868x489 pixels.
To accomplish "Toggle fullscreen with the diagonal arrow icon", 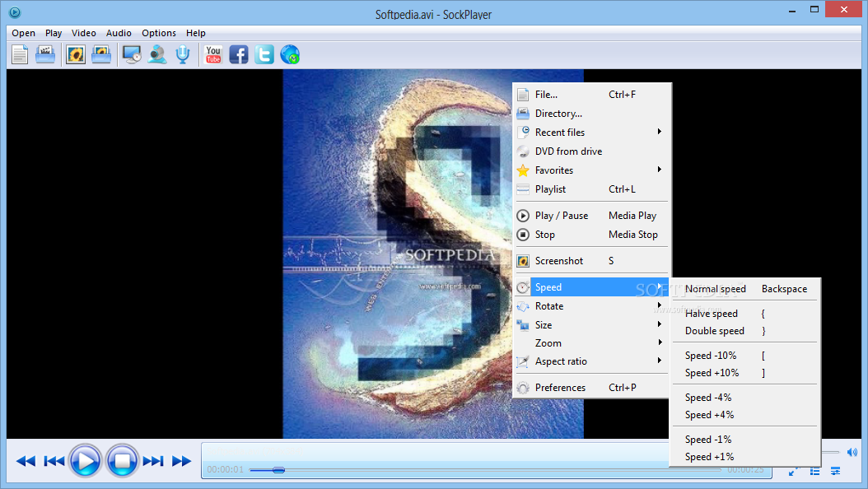I will pos(795,471).
